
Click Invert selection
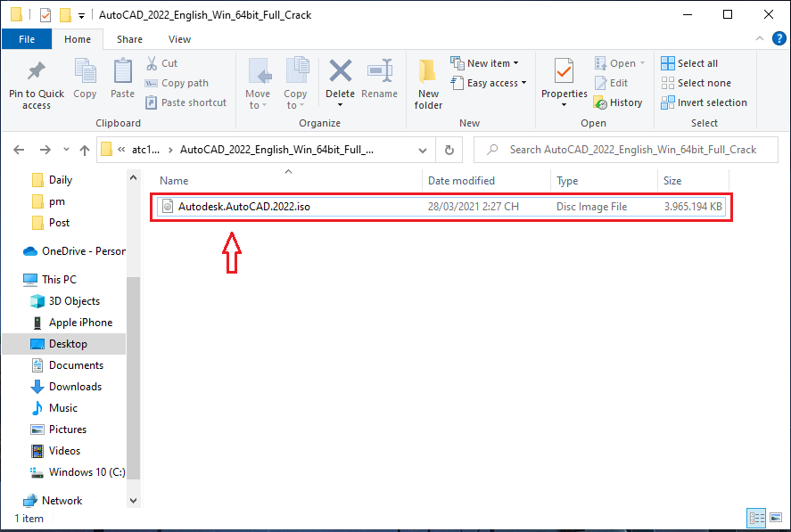click(x=704, y=102)
